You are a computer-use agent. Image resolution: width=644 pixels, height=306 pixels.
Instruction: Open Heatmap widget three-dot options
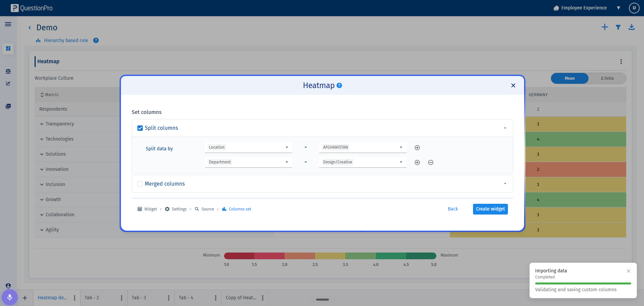click(x=621, y=62)
